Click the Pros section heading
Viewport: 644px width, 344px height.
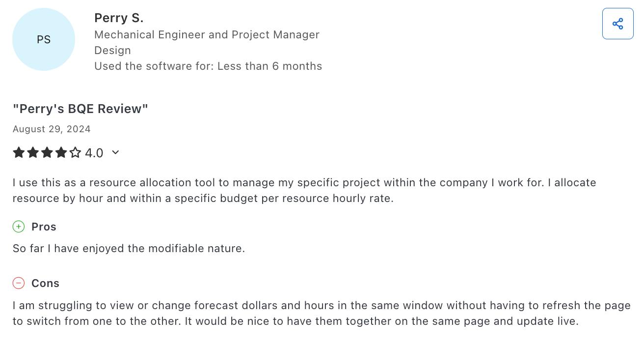click(x=44, y=227)
